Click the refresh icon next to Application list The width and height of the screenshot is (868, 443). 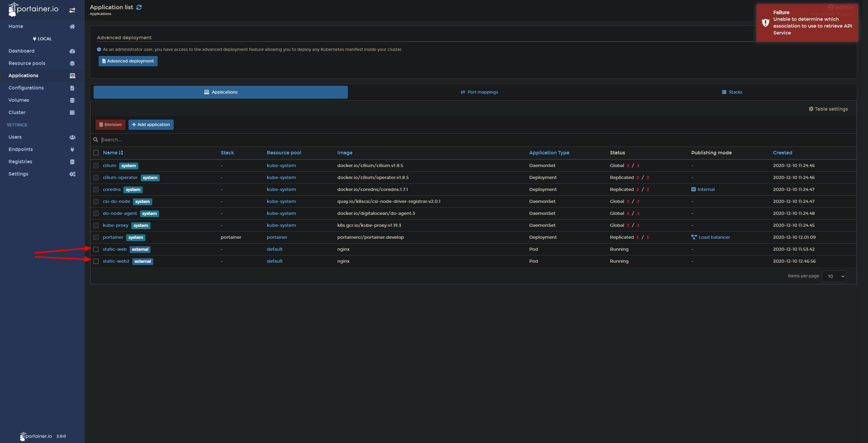click(139, 7)
